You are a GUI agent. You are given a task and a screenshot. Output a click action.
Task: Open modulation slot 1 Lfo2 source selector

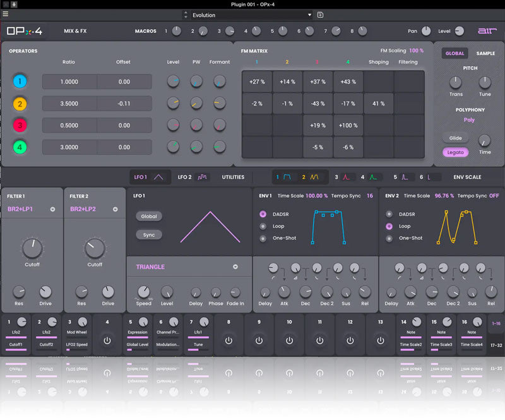click(16, 332)
